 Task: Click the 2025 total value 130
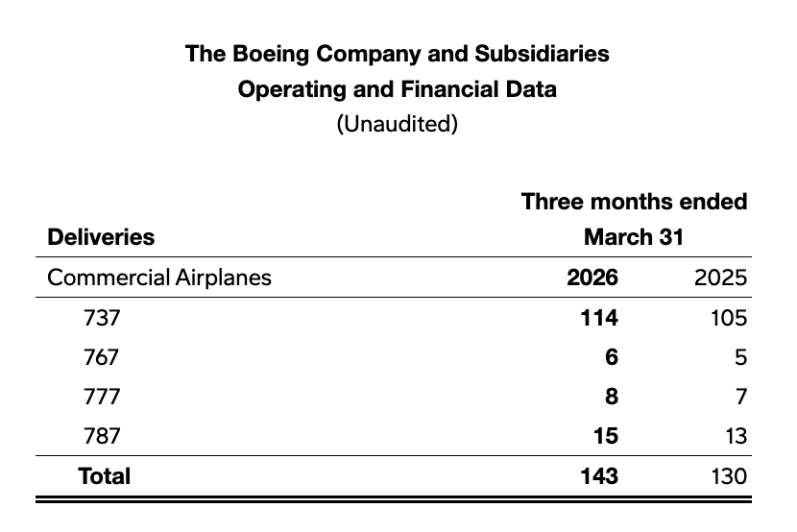coord(725,475)
